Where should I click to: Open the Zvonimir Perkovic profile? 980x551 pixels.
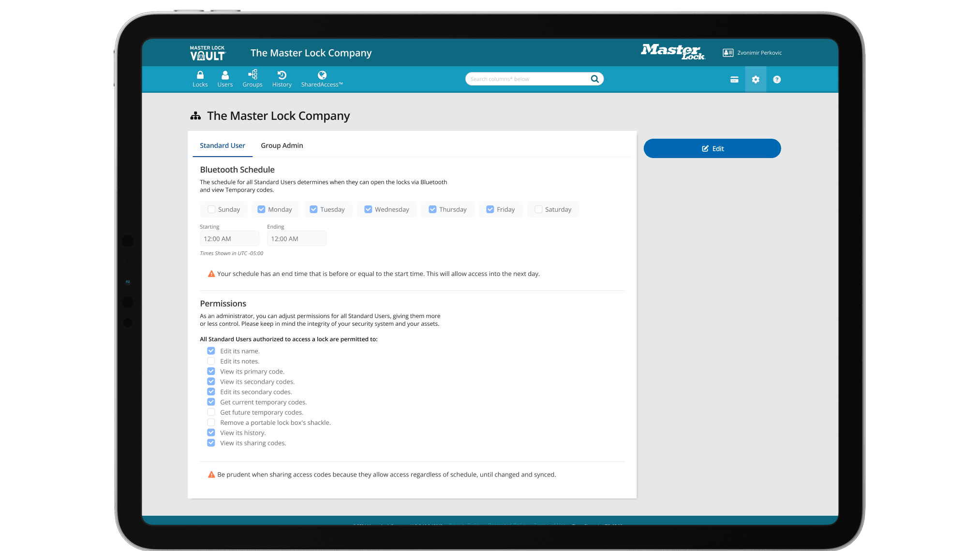[x=752, y=53]
